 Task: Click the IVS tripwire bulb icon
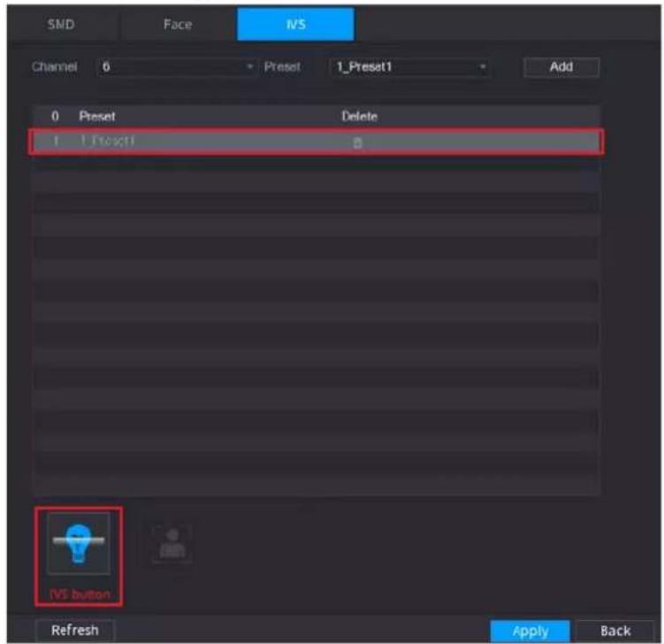pyautogui.click(x=79, y=543)
